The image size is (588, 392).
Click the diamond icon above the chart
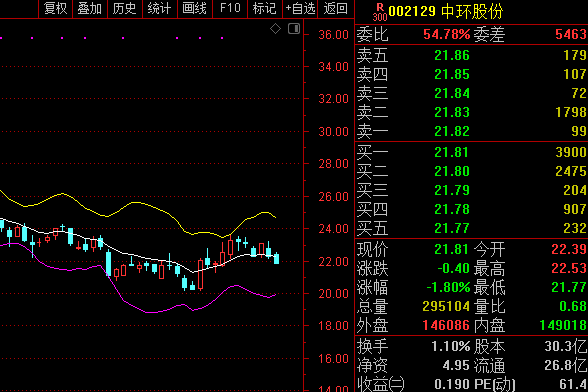[x=275, y=29]
